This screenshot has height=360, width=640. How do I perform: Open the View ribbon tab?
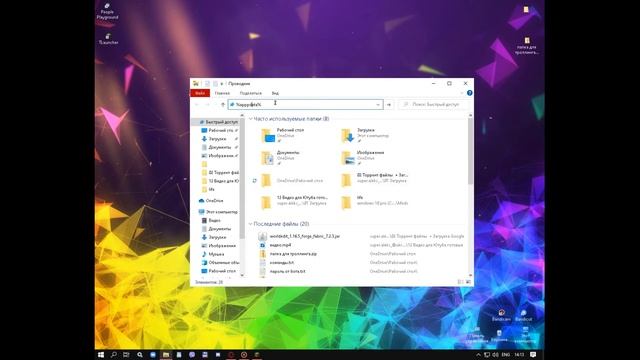(x=275, y=93)
